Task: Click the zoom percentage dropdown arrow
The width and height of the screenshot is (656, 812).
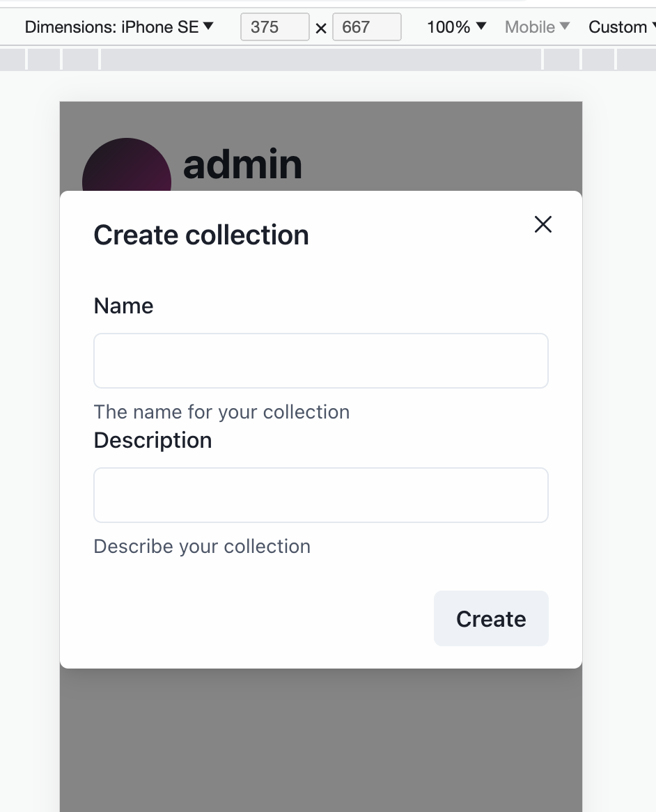Action: pyautogui.click(x=479, y=26)
